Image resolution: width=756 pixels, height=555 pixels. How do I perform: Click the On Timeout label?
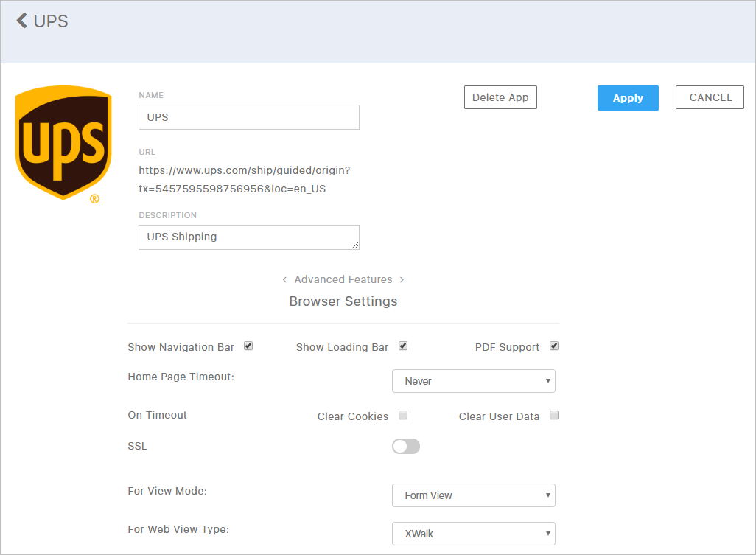coord(157,415)
